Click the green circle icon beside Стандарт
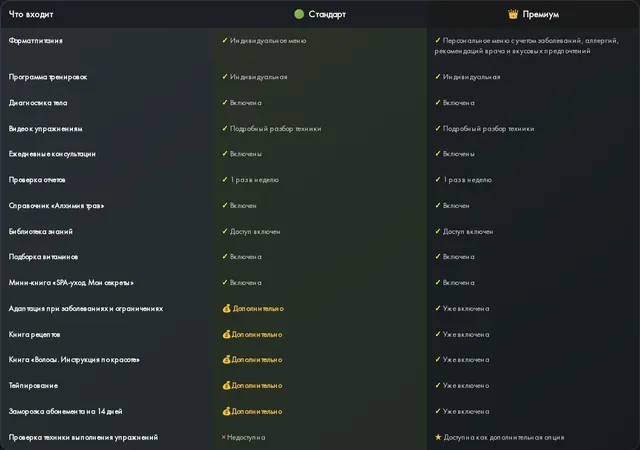This screenshot has height=450, width=640. [299, 14]
